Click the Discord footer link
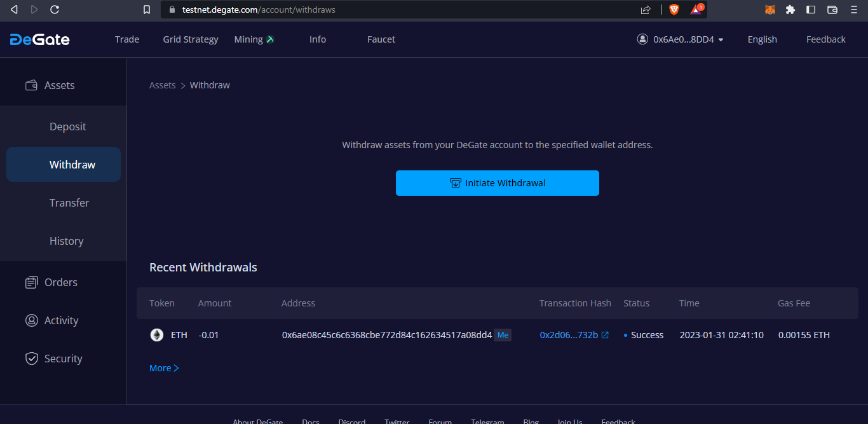 [x=352, y=421]
